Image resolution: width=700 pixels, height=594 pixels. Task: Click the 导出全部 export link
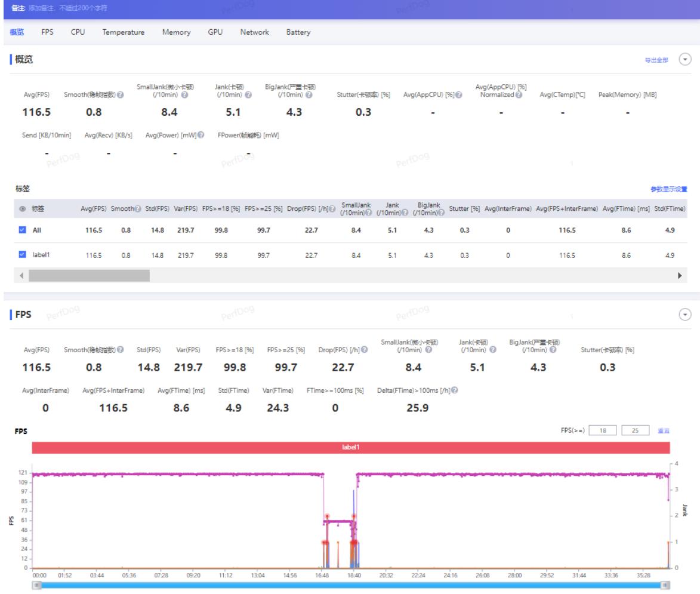[x=656, y=60]
